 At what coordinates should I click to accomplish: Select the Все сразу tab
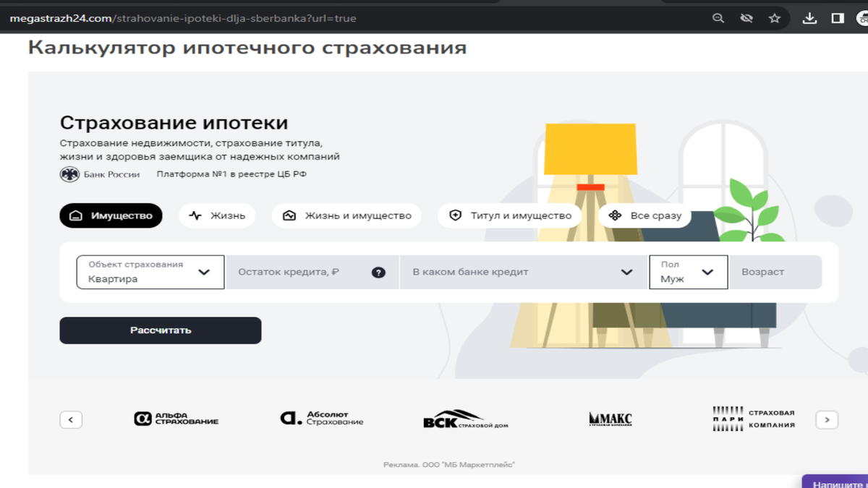point(644,215)
